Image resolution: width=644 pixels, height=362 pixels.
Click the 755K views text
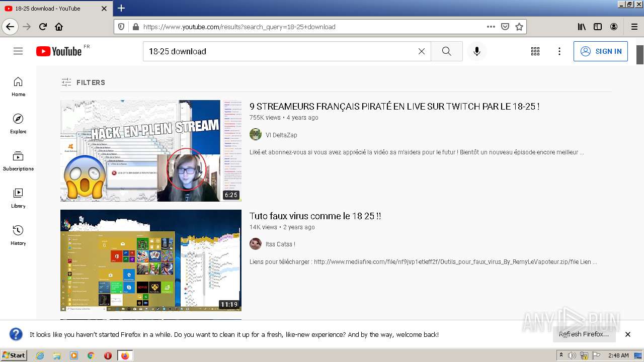click(265, 118)
